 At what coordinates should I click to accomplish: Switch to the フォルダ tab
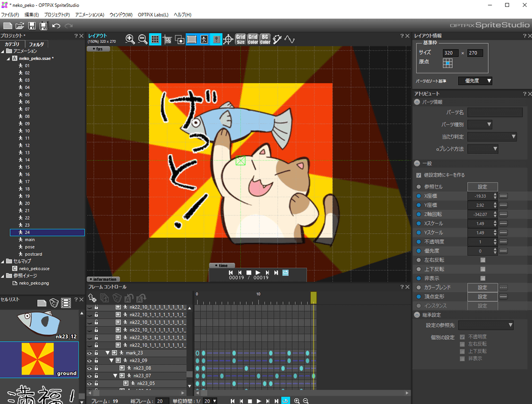[36, 44]
